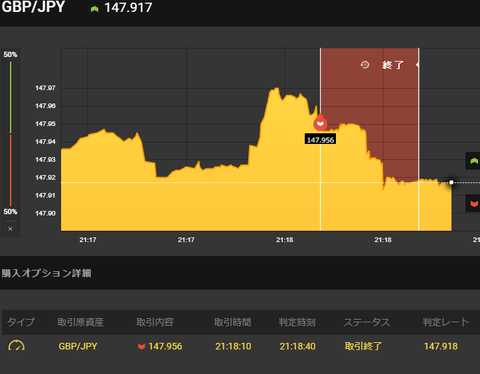The image size is (480, 374).
Task: Click the 取引終了 status cell
Action: point(363,346)
